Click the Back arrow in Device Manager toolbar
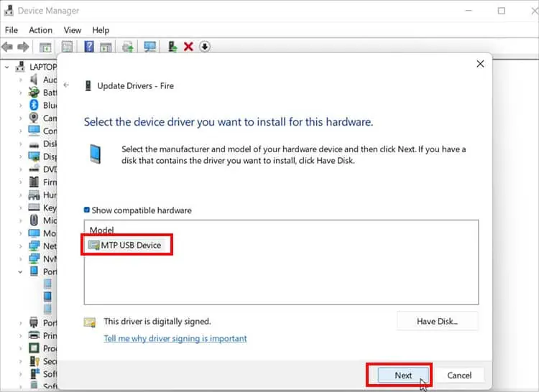This screenshot has width=539, height=392. 7,47
